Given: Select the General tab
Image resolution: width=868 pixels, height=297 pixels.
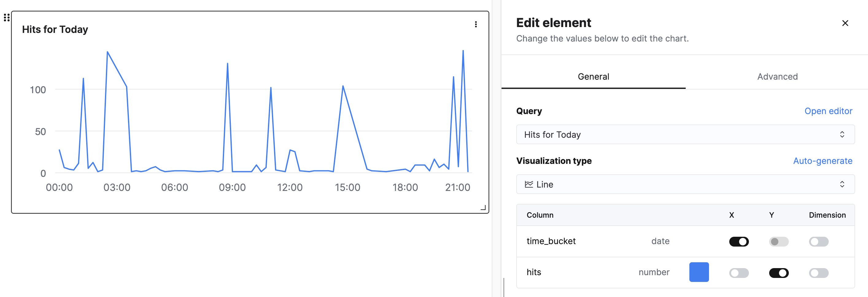Looking at the screenshot, I should 593,76.
